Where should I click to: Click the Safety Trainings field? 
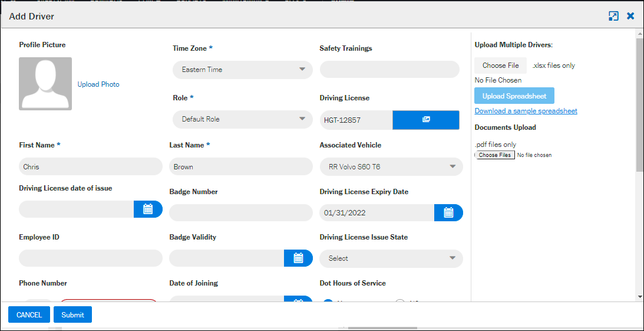389,70
